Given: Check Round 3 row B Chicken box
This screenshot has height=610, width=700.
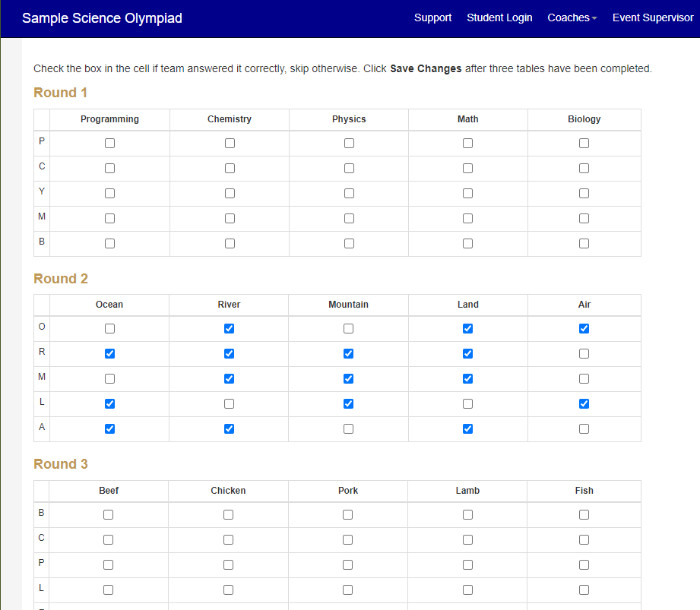Looking at the screenshot, I should [x=229, y=514].
